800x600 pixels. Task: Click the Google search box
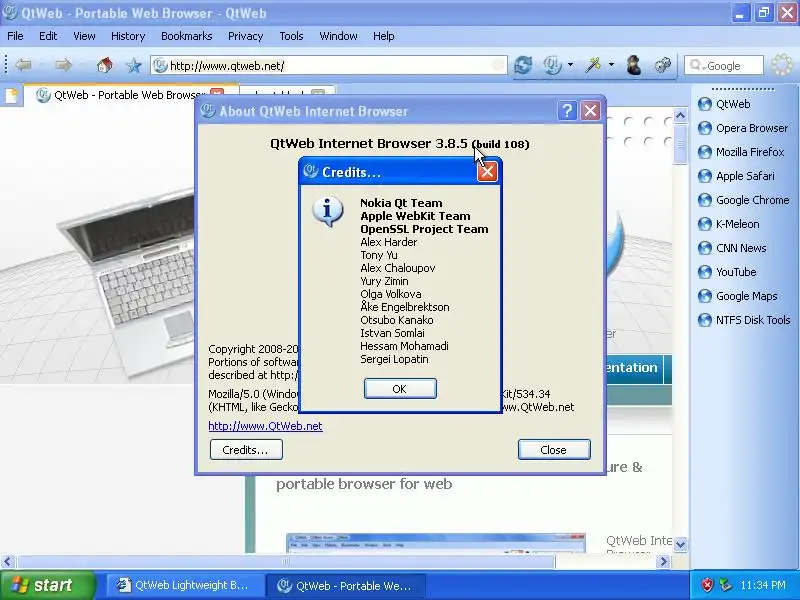724,66
